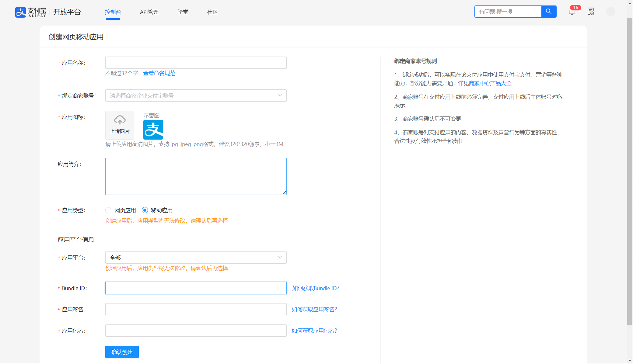The image size is (633, 364).
Task: Click the scrollbar down arrow
Action: [x=630, y=361]
